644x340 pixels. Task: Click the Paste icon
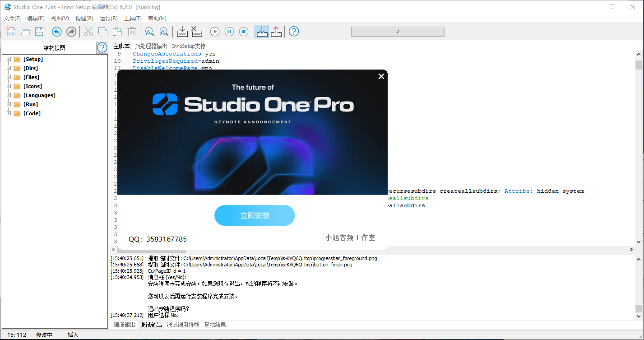click(x=117, y=32)
